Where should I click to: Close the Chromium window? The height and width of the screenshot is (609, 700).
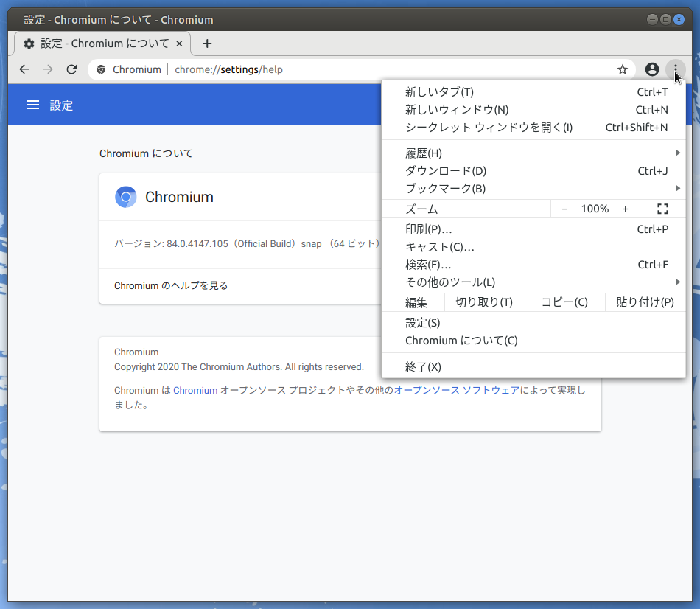(x=679, y=19)
